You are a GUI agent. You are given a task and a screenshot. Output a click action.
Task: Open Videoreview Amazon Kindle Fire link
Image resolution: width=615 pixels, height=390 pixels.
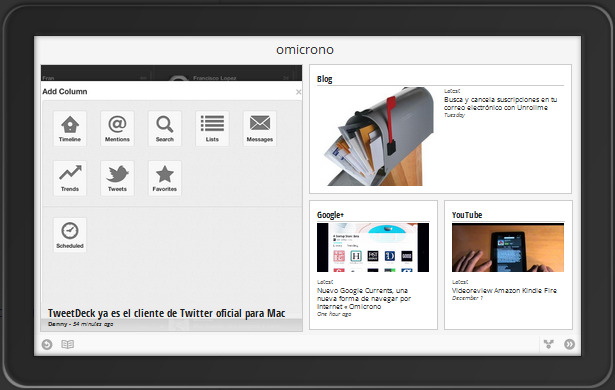point(504,291)
